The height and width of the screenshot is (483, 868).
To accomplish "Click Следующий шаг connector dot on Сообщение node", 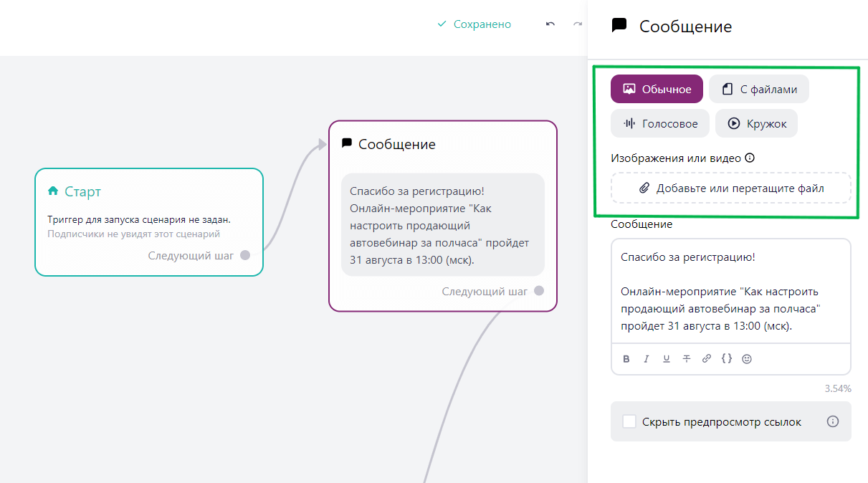I will (539, 291).
